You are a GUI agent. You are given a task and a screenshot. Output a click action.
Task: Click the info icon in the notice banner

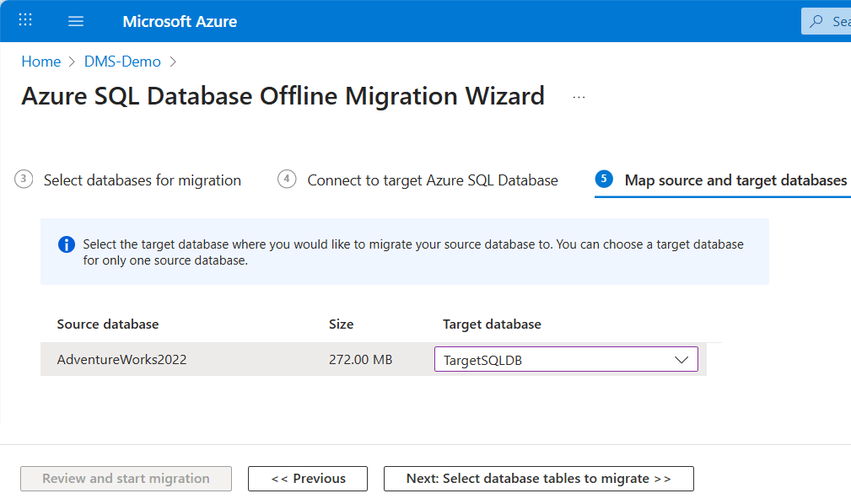[x=66, y=245]
